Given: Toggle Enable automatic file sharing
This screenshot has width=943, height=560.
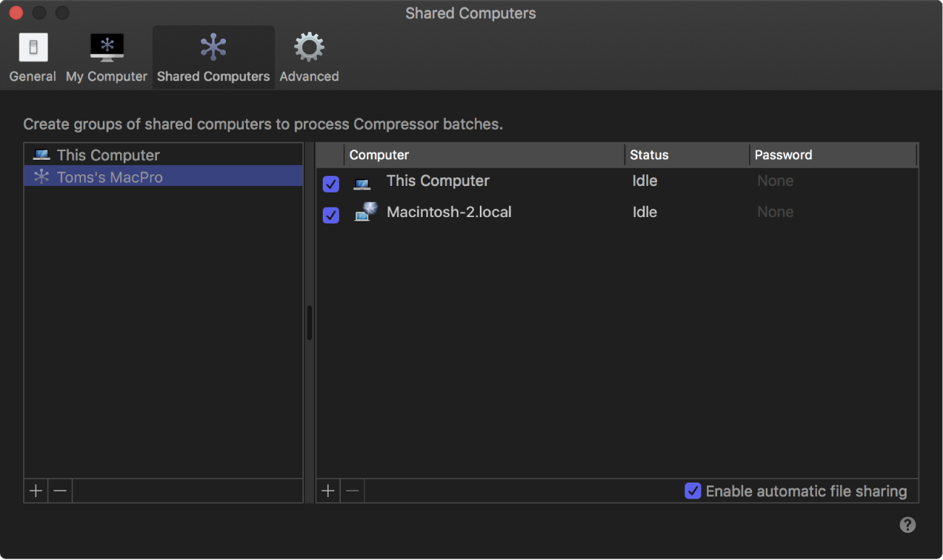Looking at the screenshot, I should (x=693, y=491).
